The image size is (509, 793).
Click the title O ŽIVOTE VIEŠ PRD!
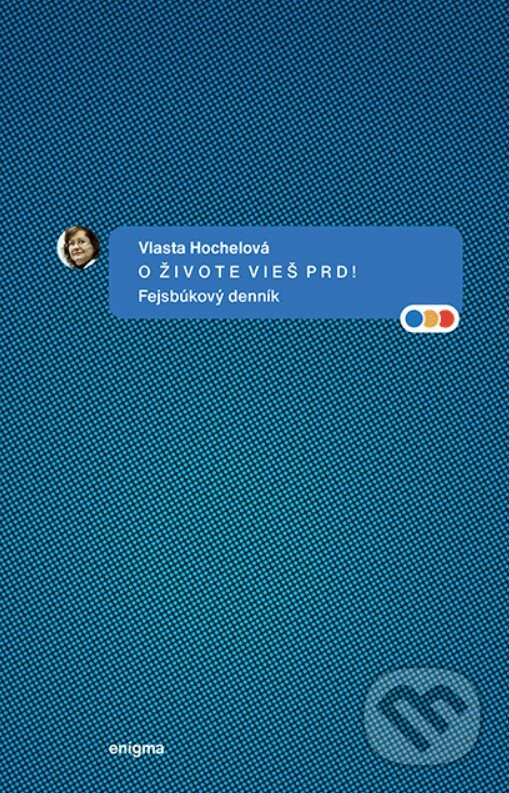pyautogui.click(x=248, y=272)
